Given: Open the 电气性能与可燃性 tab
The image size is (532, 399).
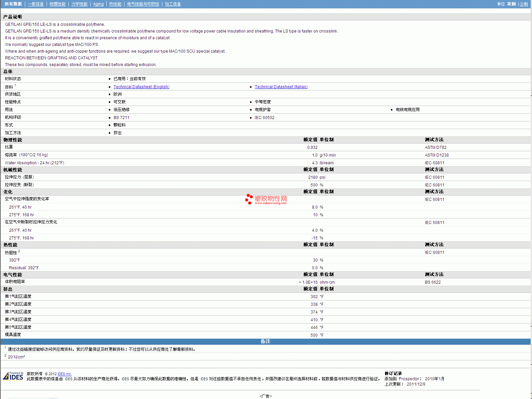Looking at the screenshot, I should pos(143,4).
